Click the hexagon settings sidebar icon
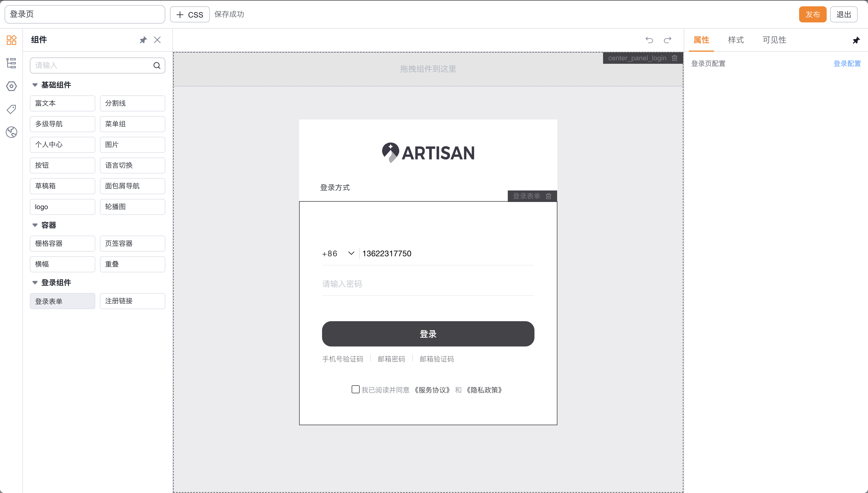This screenshot has width=868, height=493. pos(11,86)
